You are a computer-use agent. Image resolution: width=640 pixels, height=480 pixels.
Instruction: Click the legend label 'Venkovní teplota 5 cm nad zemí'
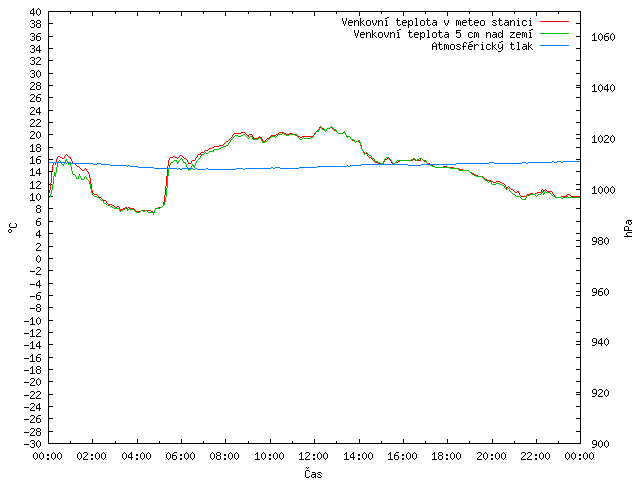point(443,34)
